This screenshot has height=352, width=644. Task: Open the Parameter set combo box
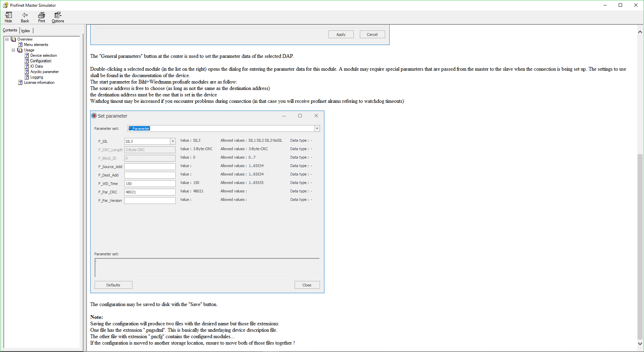click(x=316, y=128)
